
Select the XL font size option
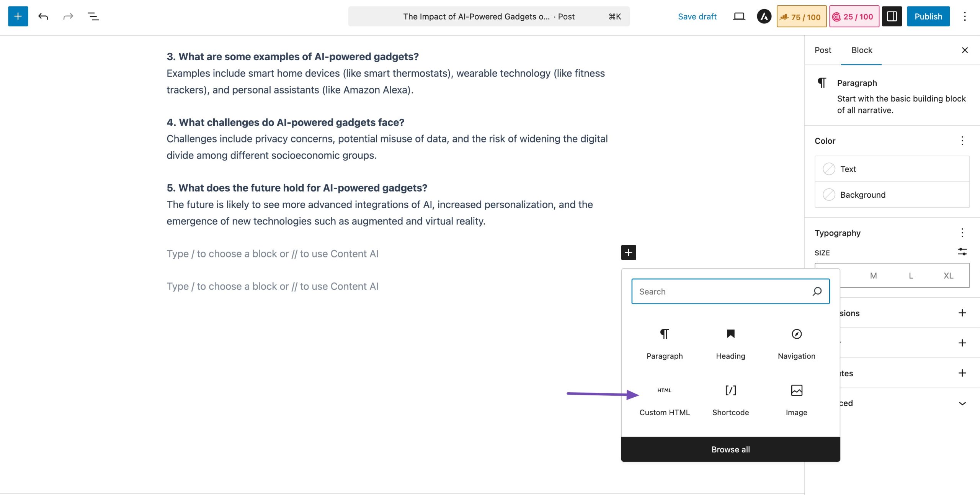point(948,275)
